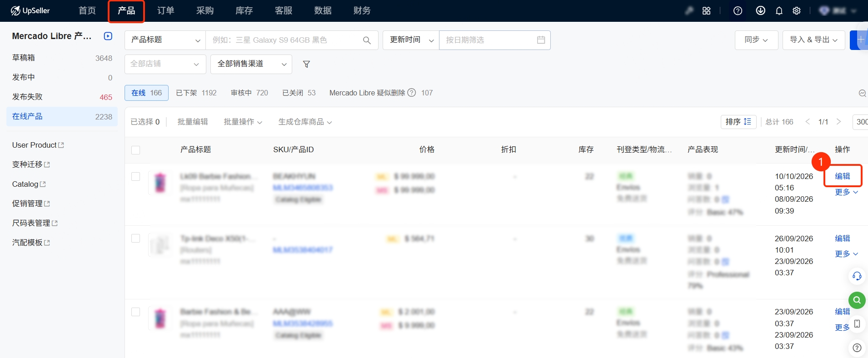This screenshot has width=868, height=358.
Task: Click the blue plus add button
Action: pos(859,40)
